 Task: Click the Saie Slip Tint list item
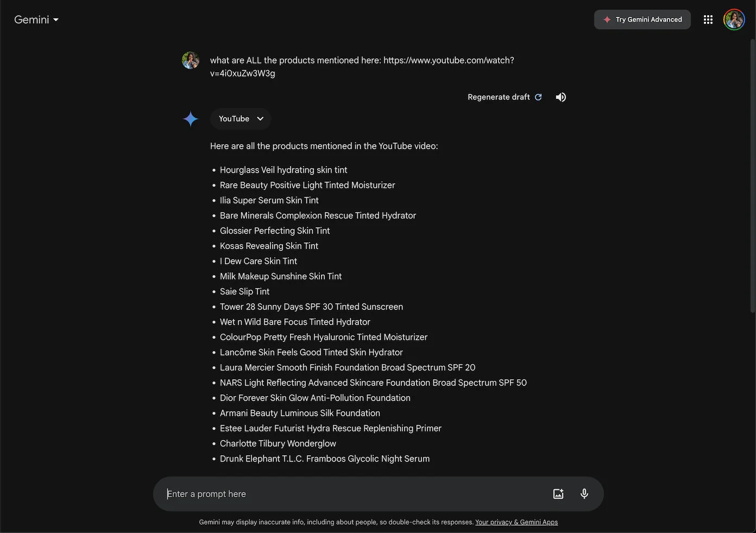coord(244,291)
